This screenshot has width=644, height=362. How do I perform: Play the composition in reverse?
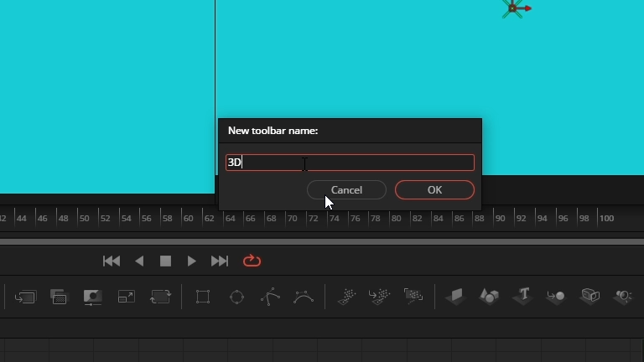tap(139, 261)
